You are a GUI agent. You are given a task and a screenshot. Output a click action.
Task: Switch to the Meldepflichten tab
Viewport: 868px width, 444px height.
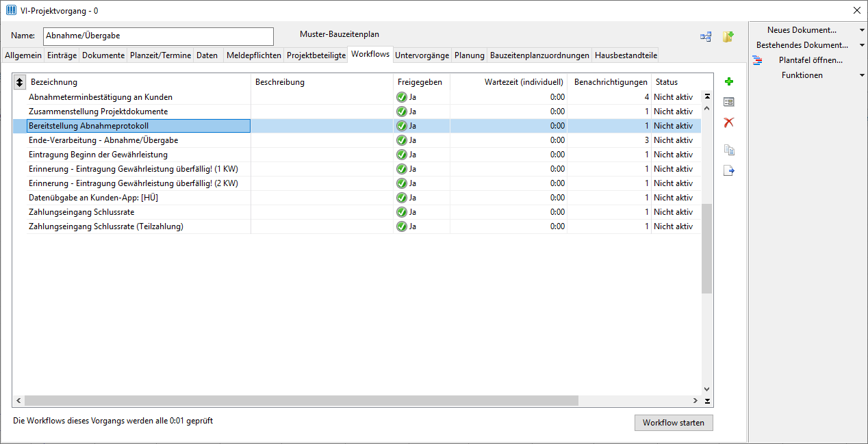pyautogui.click(x=254, y=55)
